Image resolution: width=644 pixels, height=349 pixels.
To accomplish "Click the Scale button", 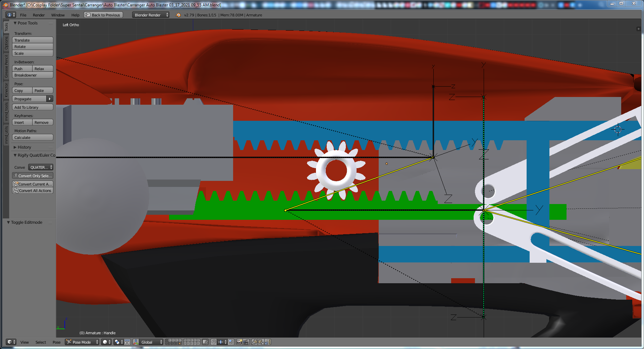I will (33, 53).
